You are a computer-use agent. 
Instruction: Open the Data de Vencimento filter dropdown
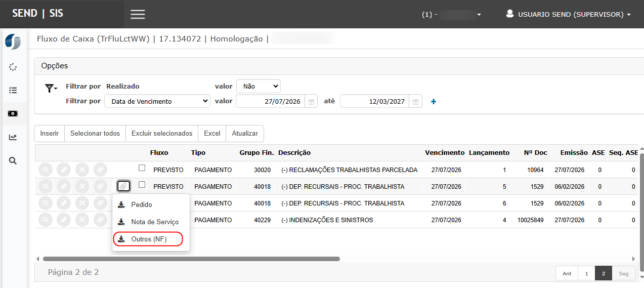click(x=157, y=101)
